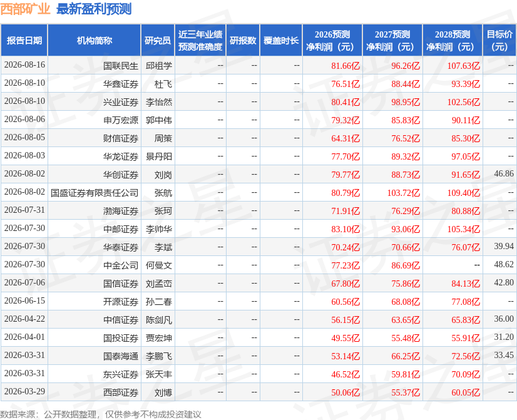
Task: Select the 2026预测净利润 column header
Action: pyautogui.click(x=332, y=40)
